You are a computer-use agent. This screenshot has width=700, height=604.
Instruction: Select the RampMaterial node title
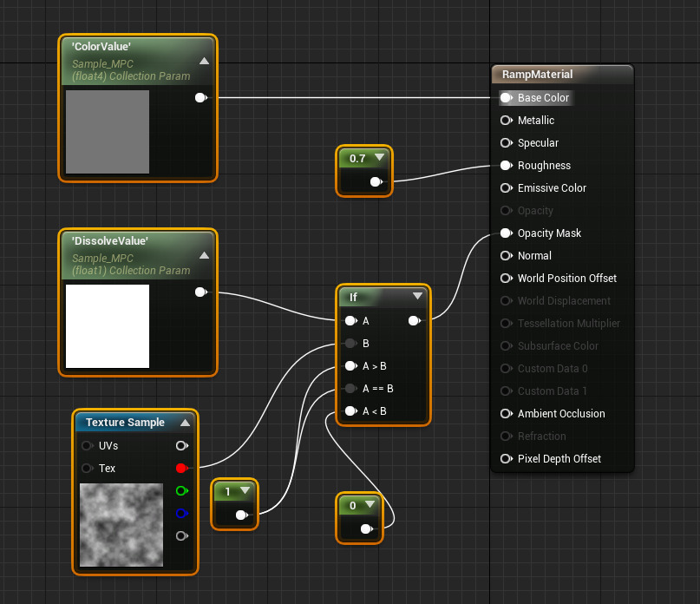(537, 75)
